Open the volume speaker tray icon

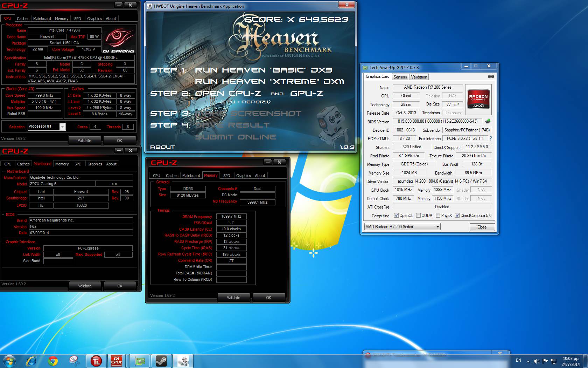(x=537, y=361)
